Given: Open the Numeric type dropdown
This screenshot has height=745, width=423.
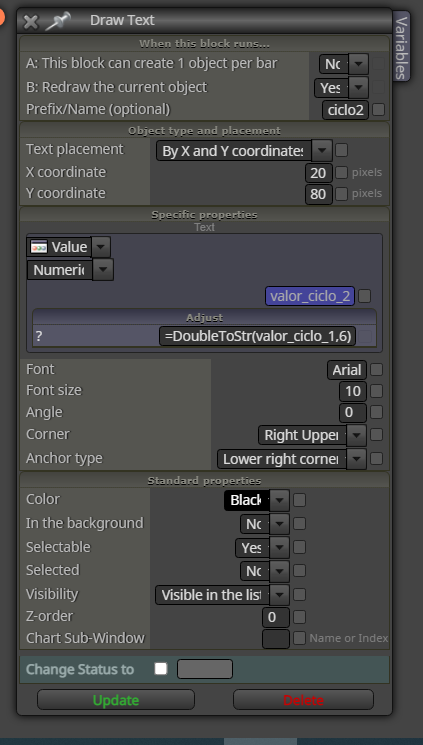Looking at the screenshot, I should click(70, 270).
